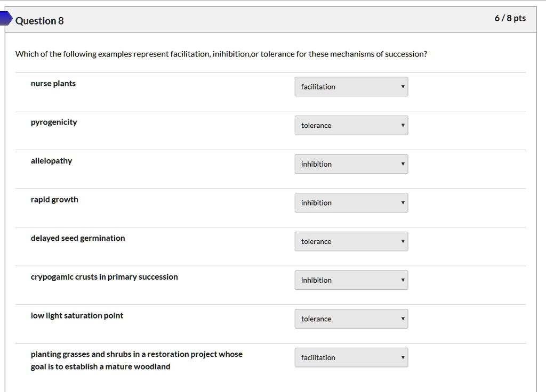Click the 'pyrogenicity' row label
The image size is (546, 392).
[x=54, y=123]
